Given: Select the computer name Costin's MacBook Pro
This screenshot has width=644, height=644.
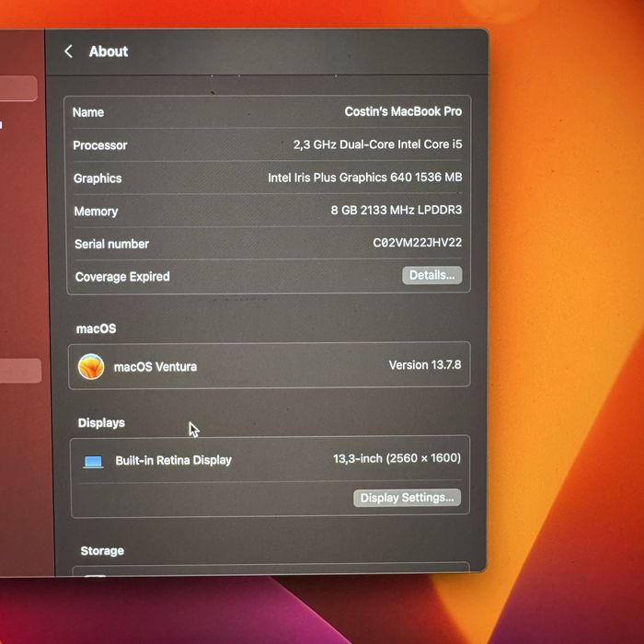Looking at the screenshot, I should [403, 111].
